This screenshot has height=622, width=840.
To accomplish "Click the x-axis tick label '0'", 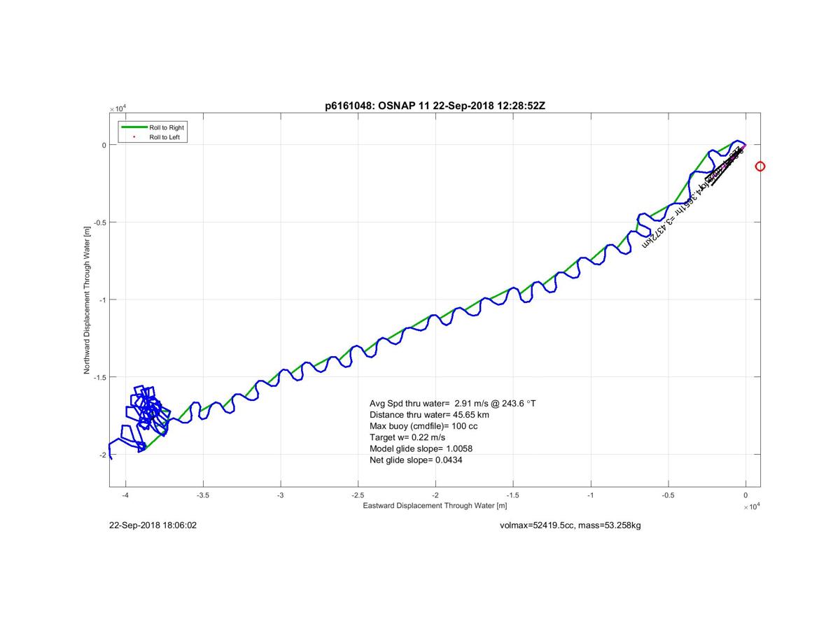I will click(745, 495).
